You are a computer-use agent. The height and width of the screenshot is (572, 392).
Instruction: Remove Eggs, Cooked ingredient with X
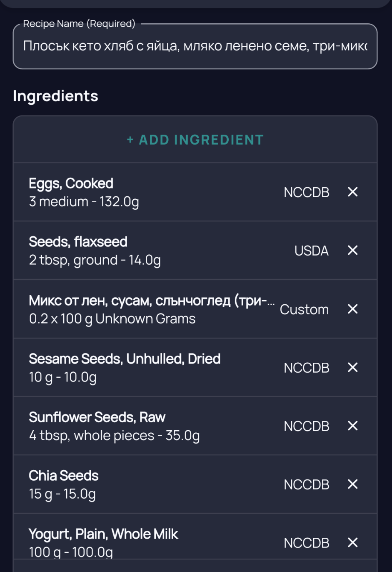(x=352, y=192)
